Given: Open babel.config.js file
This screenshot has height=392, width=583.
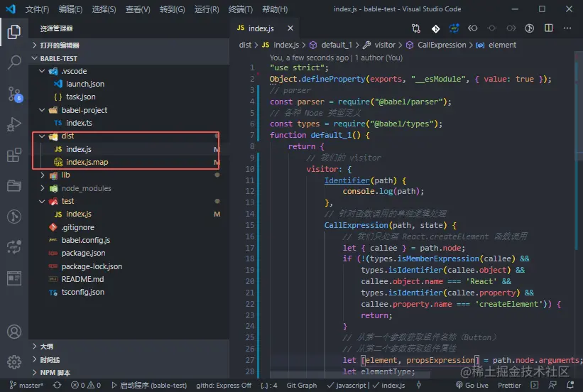Looking at the screenshot, I should (x=85, y=240).
